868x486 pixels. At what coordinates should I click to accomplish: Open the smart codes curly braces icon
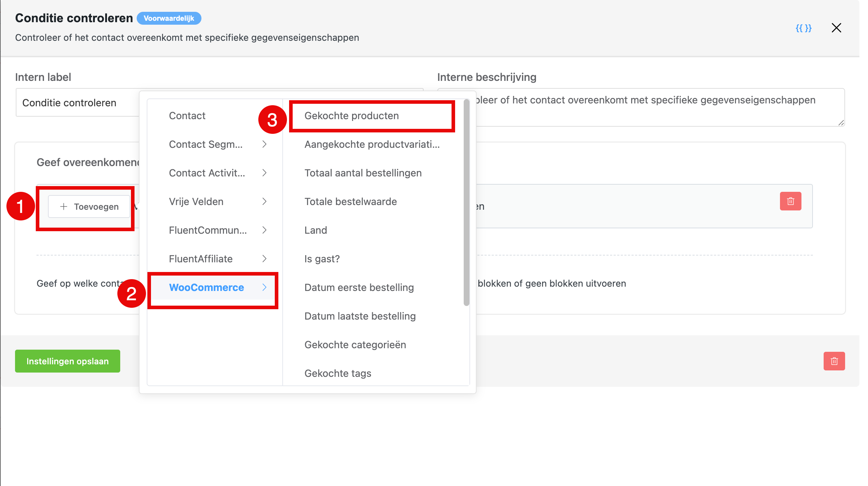[x=803, y=28]
